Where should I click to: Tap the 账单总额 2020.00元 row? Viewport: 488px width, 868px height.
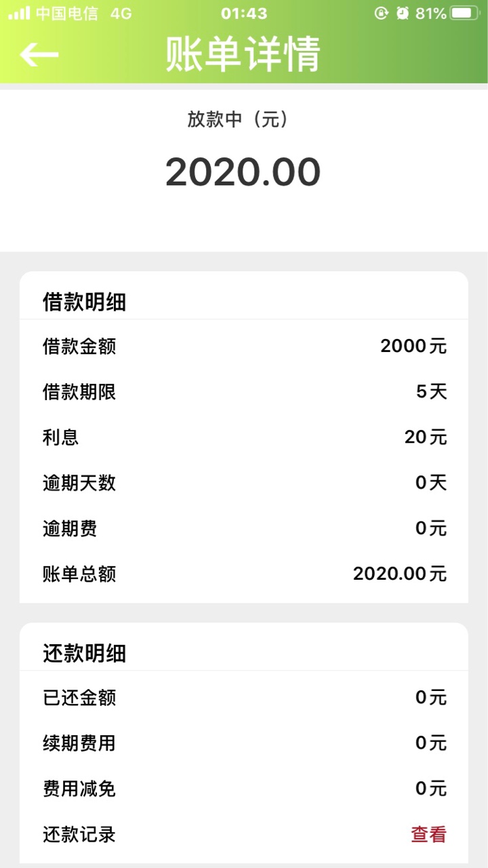pos(244,574)
